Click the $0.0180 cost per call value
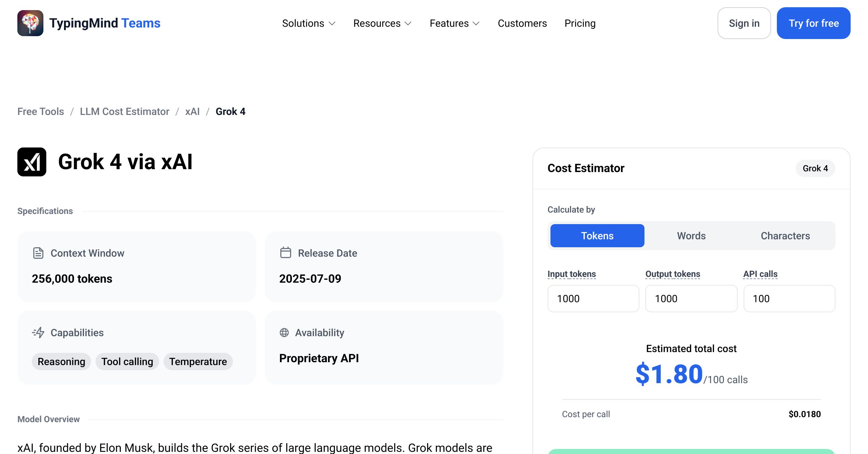868x454 pixels. click(x=805, y=414)
